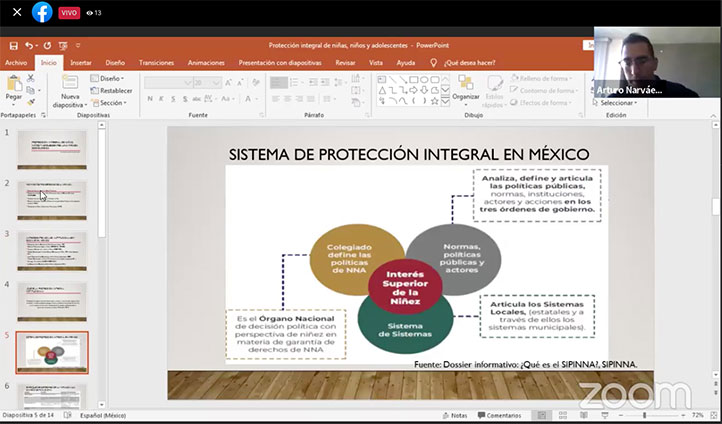The height and width of the screenshot is (424, 722).
Task: Toggle bold (N) formatting
Action: pyautogui.click(x=149, y=98)
